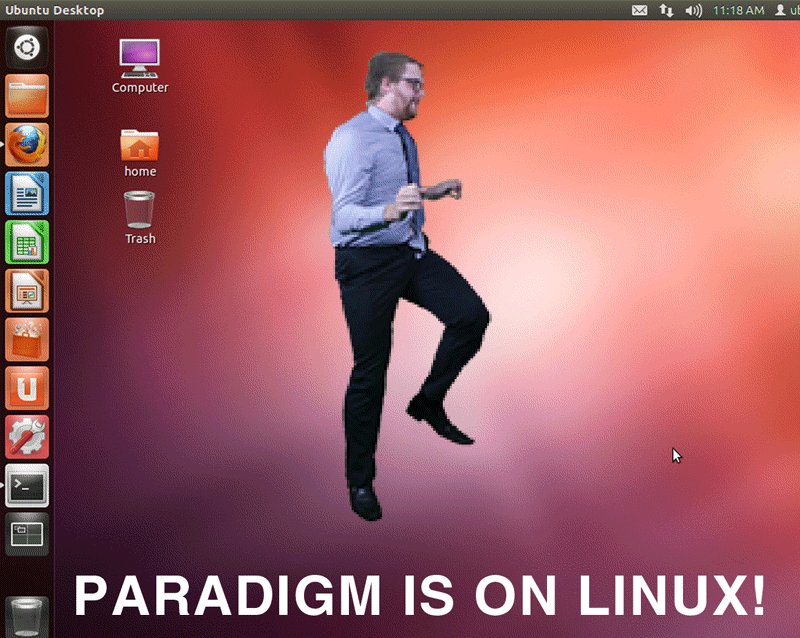Image resolution: width=800 pixels, height=638 pixels.
Task: Open Ubuntu One launcher icon
Action: click(x=27, y=388)
